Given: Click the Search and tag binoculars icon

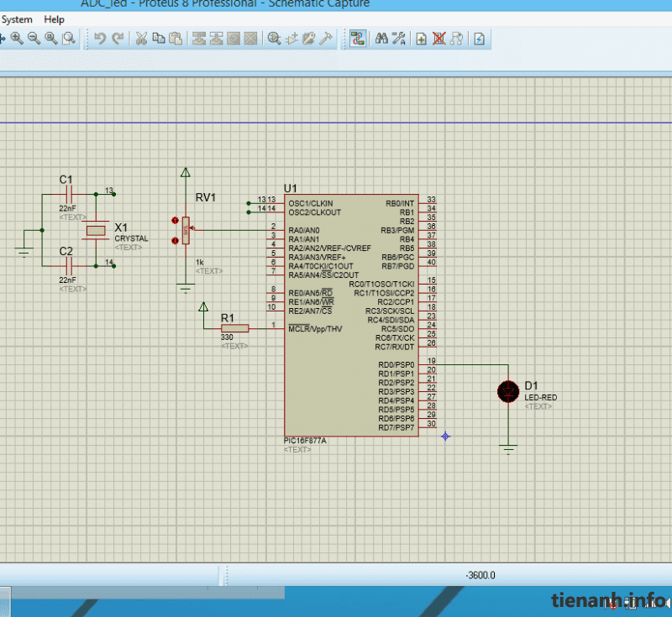Looking at the screenshot, I should click(x=381, y=38).
